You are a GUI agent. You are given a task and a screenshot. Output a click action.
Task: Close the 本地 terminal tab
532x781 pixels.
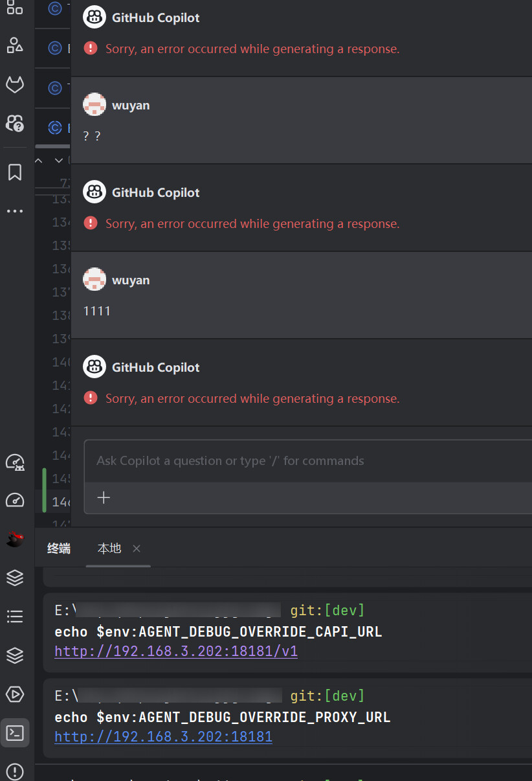137,549
